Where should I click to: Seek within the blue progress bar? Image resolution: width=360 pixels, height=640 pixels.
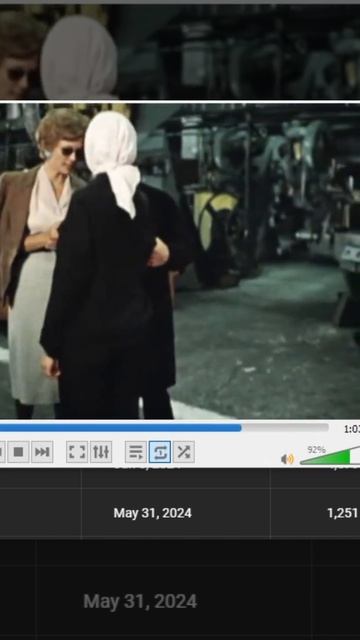(x=164, y=428)
